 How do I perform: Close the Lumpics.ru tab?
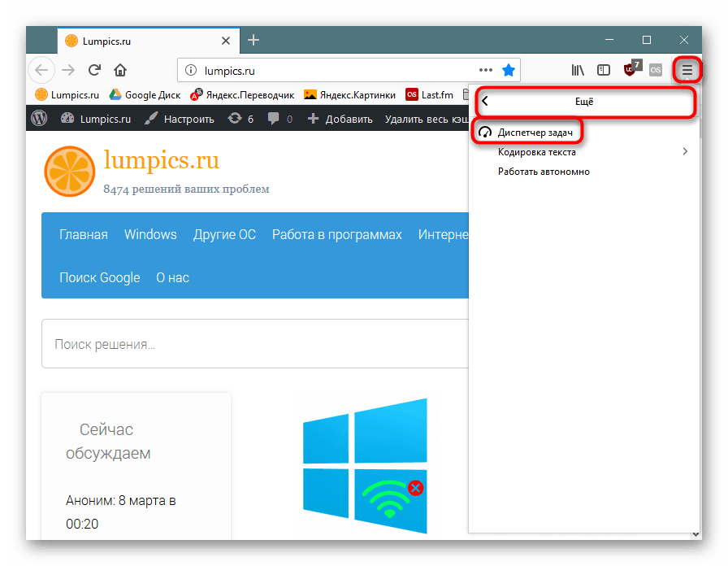[x=226, y=41]
